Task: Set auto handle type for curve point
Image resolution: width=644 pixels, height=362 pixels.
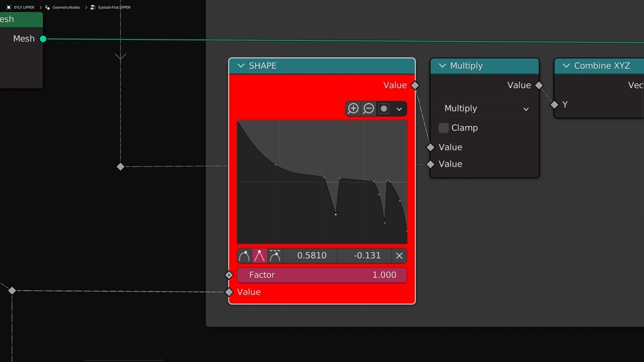Action: click(244, 256)
